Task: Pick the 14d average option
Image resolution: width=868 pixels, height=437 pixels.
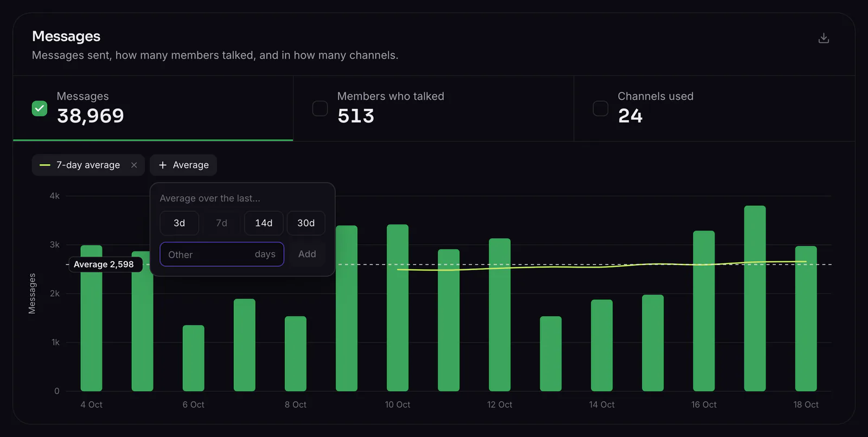Action: pos(264,223)
